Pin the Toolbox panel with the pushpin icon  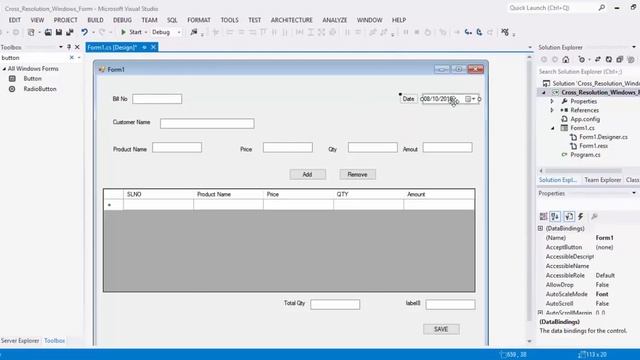click(x=69, y=47)
